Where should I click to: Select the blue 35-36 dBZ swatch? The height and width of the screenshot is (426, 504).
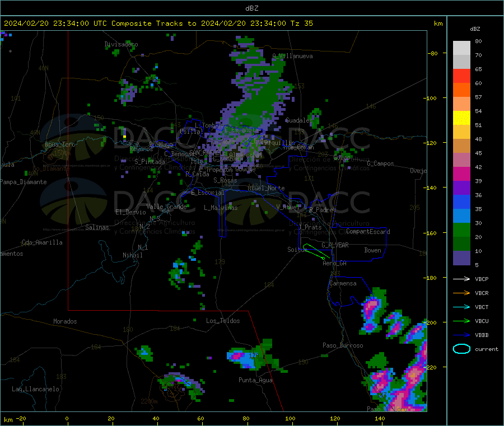click(461, 202)
